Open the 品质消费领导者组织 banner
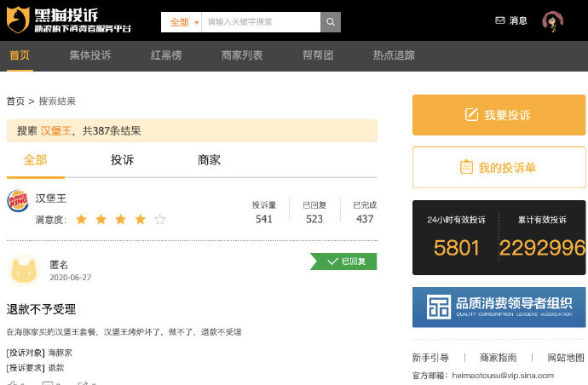This screenshot has height=385, width=588. click(499, 307)
